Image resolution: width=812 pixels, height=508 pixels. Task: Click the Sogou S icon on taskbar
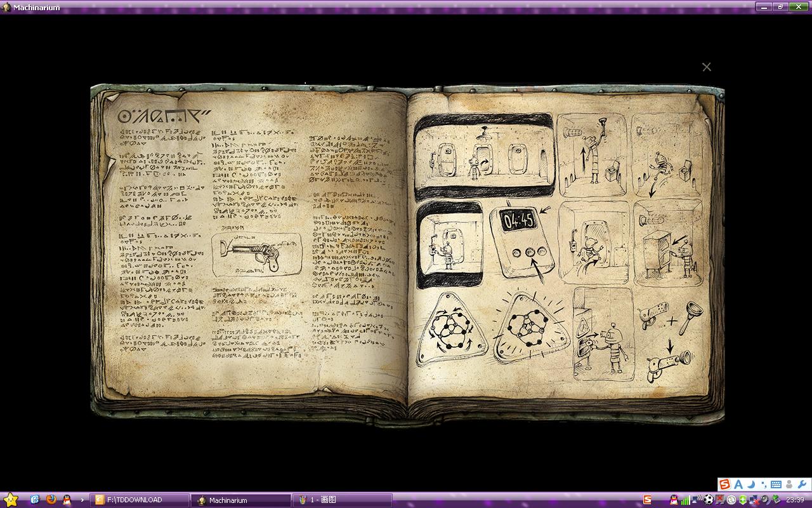647,500
